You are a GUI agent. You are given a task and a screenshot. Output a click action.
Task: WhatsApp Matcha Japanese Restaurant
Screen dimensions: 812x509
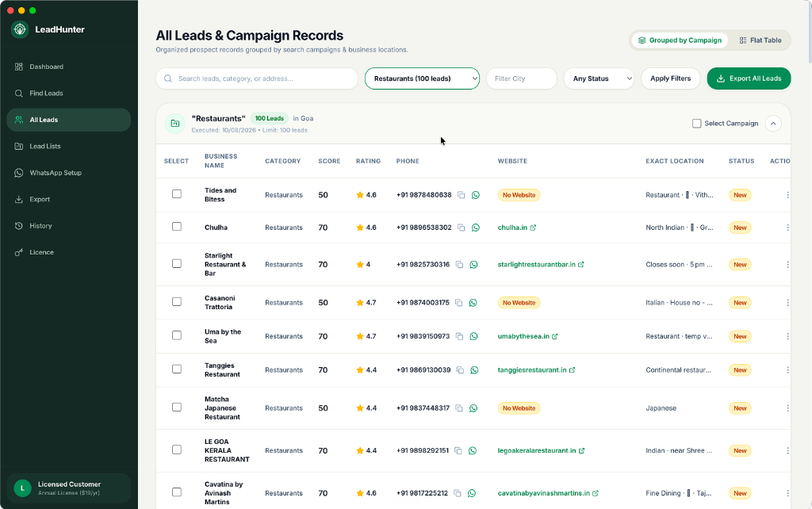473,408
